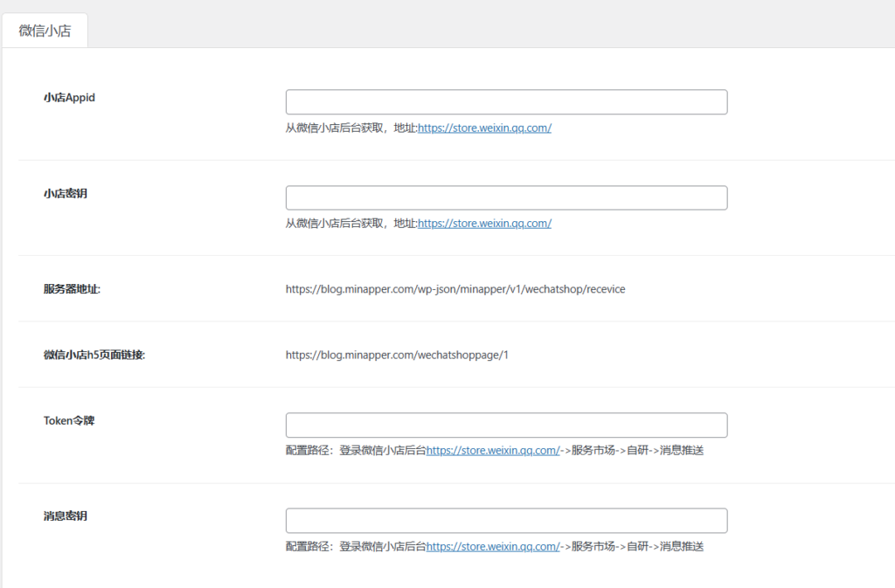Focus the 消息密钥 input field
The height and width of the screenshot is (588, 895).
tap(506, 521)
